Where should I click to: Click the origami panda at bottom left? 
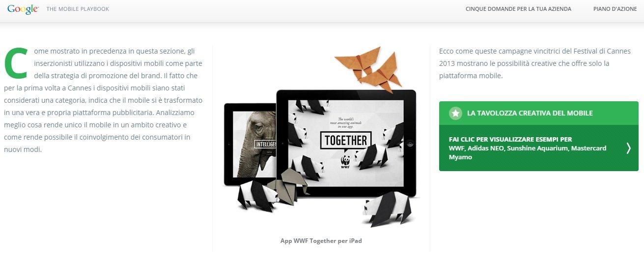(x=256, y=195)
